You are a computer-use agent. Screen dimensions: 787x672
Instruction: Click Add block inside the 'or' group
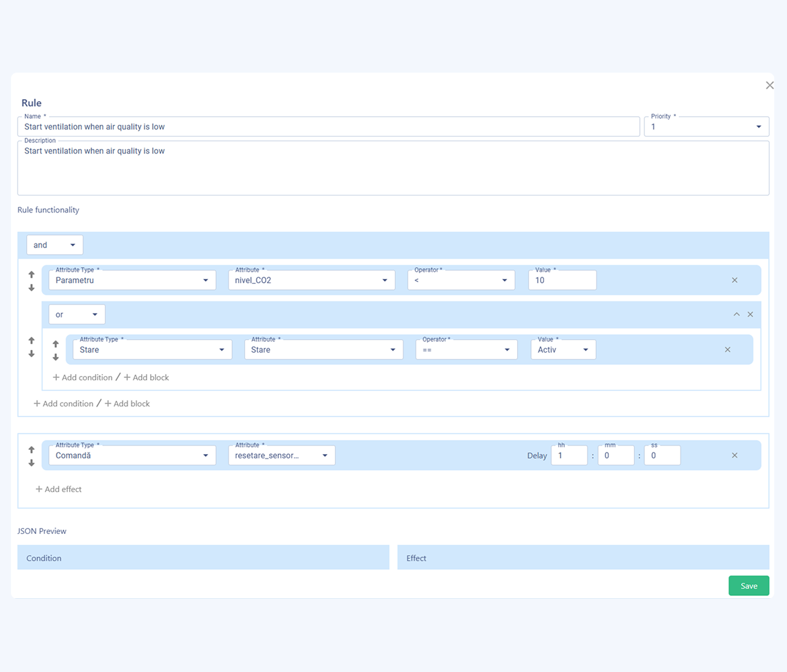pos(147,377)
